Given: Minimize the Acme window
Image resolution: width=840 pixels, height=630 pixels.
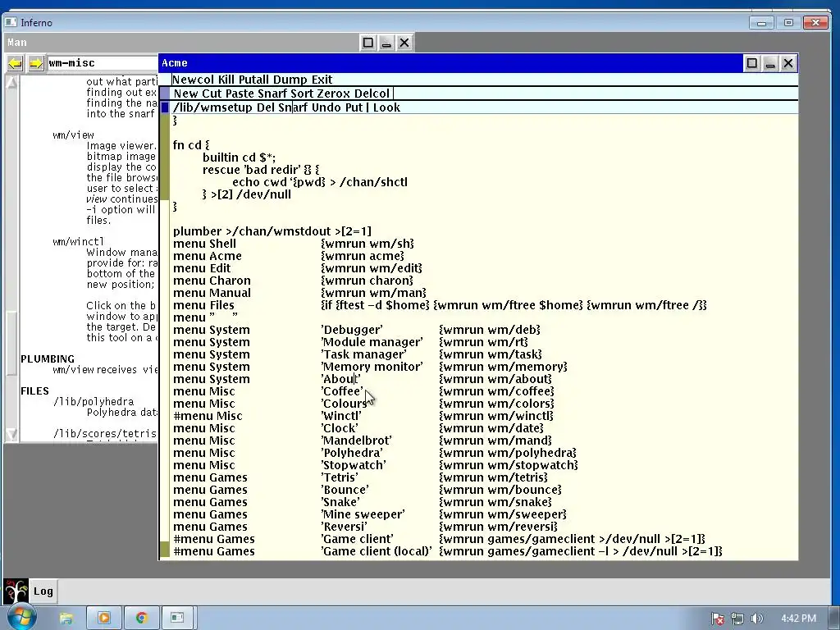Looking at the screenshot, I should pyautogui.click(x=770, y=63).
